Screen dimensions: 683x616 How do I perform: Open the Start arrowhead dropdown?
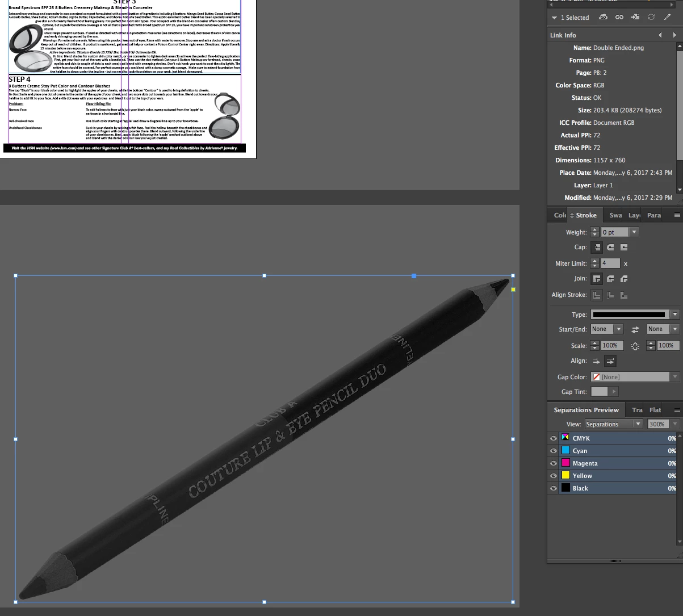[x=619, y=329]
